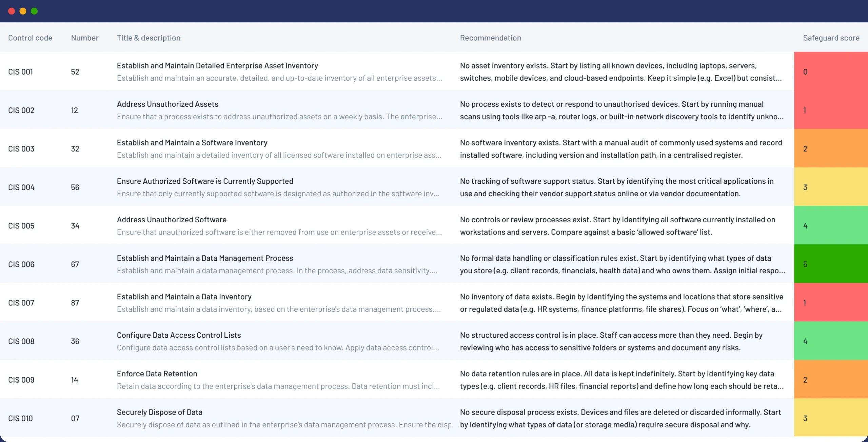This screenshot has height=442, width=868.
Task: Click the Control code column header
Action: pos(30,38)
